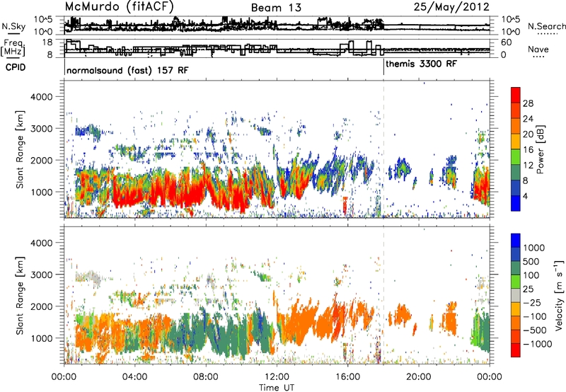
Task: Select the N.Search legend label
Action: tap(546, 26)
